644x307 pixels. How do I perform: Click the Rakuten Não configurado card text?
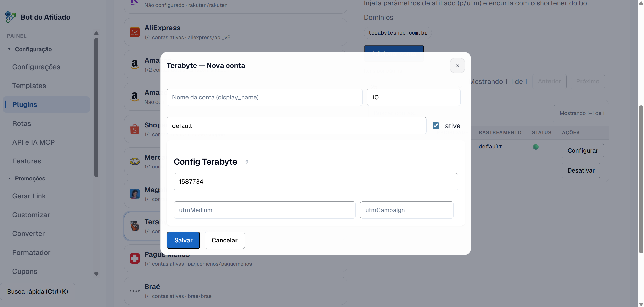click(x=186, y=5)
